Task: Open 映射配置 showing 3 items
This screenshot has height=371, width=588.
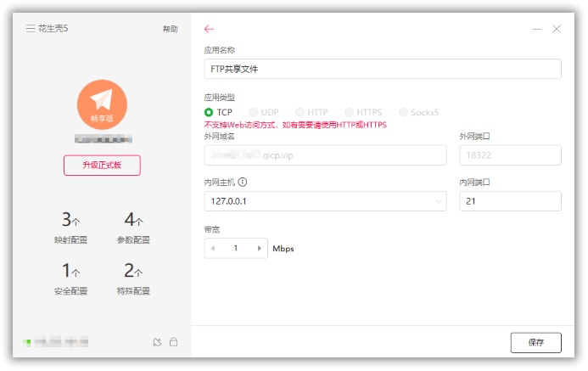Action: [70, 228]
